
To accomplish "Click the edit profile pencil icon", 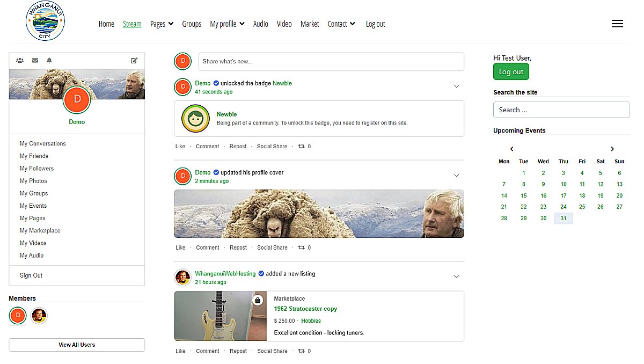I will click(x=134, y=61).
